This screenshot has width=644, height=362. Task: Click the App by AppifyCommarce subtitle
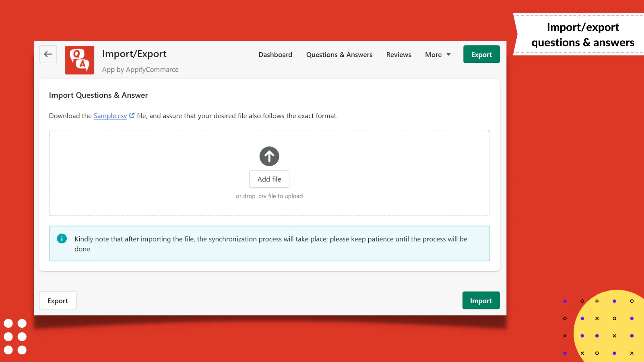140,70
